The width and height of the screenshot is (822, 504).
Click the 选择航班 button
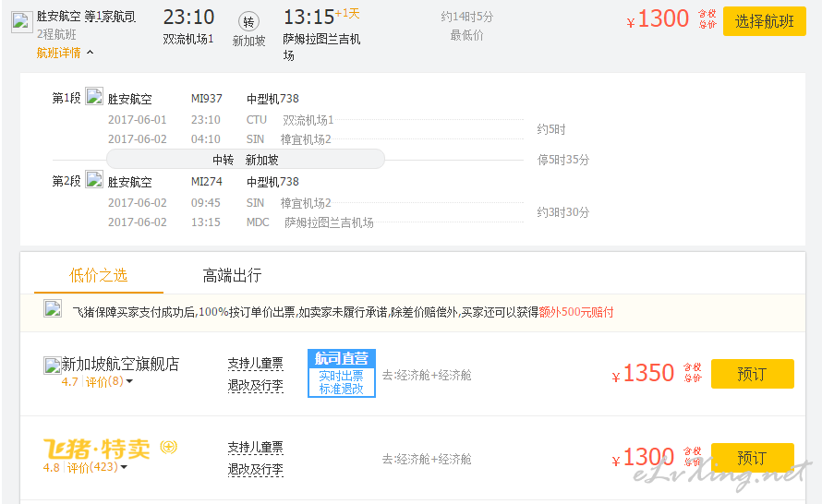pos(765,21)
